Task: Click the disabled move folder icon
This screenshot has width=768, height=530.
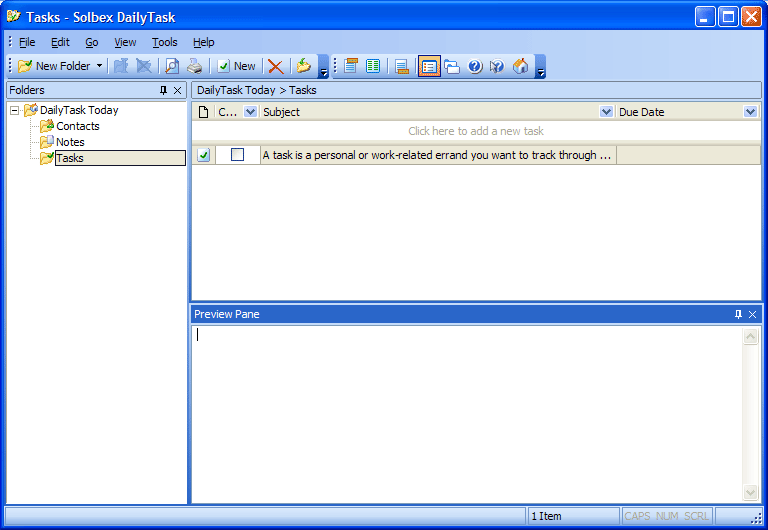Action: (x=121, y=66)
